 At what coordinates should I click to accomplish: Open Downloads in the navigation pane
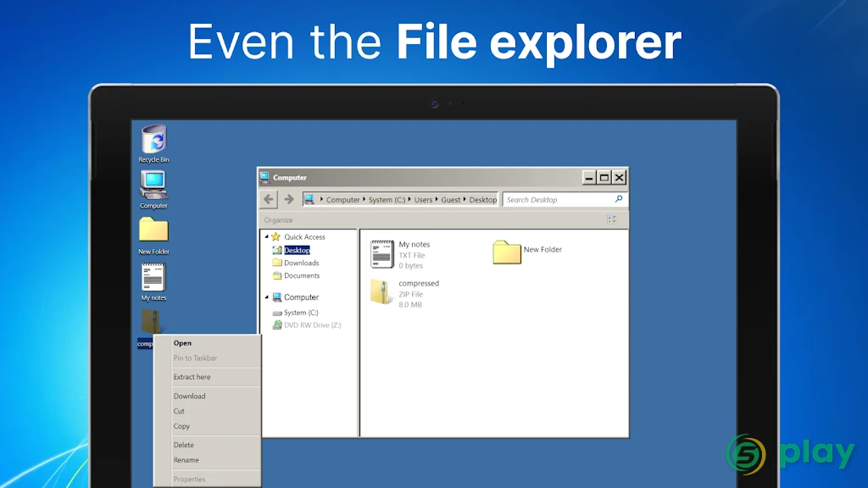click(x=301, y=263)
